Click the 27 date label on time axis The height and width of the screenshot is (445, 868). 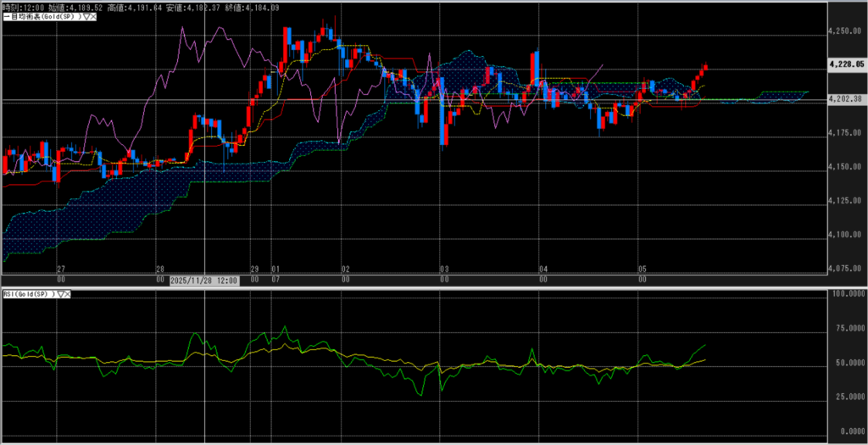(59, 269)
